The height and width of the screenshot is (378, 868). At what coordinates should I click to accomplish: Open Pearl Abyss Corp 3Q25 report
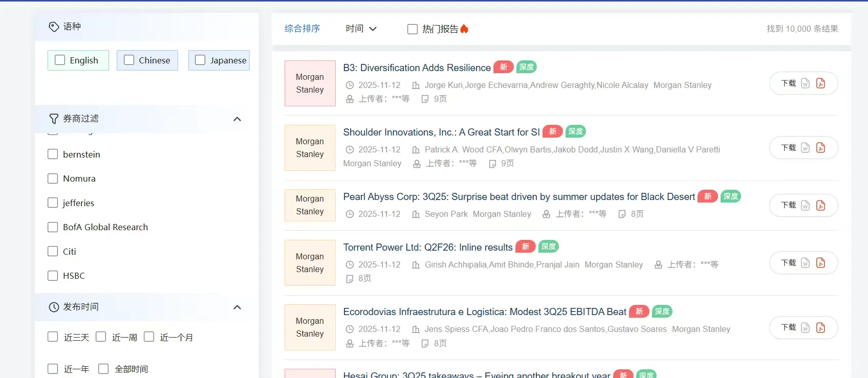click(519, 196)
